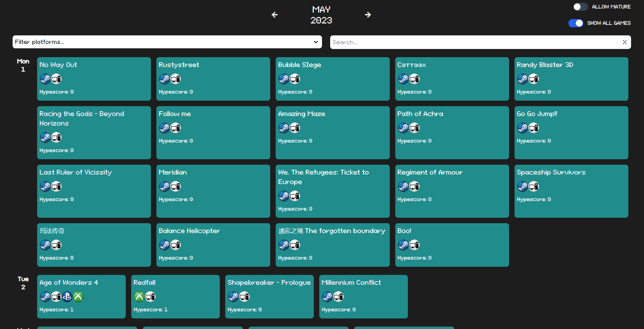The height and width of the screenshot is (329, 644).
Task: Go to previous month with left arrow
Action: tap(274, 15)
